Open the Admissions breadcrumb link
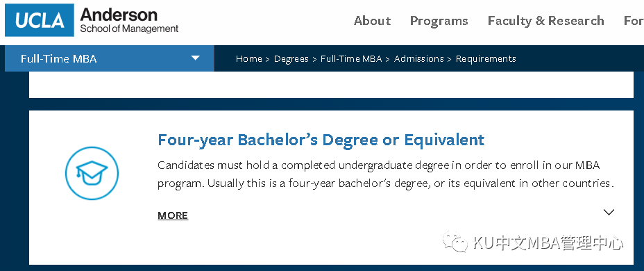The height and width of the screenshot is (271, 644). click(x=419, y=59)
